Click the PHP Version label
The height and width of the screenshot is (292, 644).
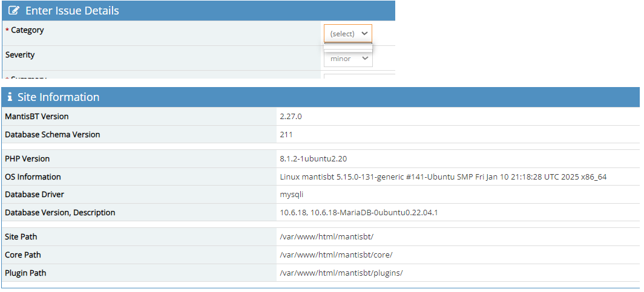click(x=27, y=159)
